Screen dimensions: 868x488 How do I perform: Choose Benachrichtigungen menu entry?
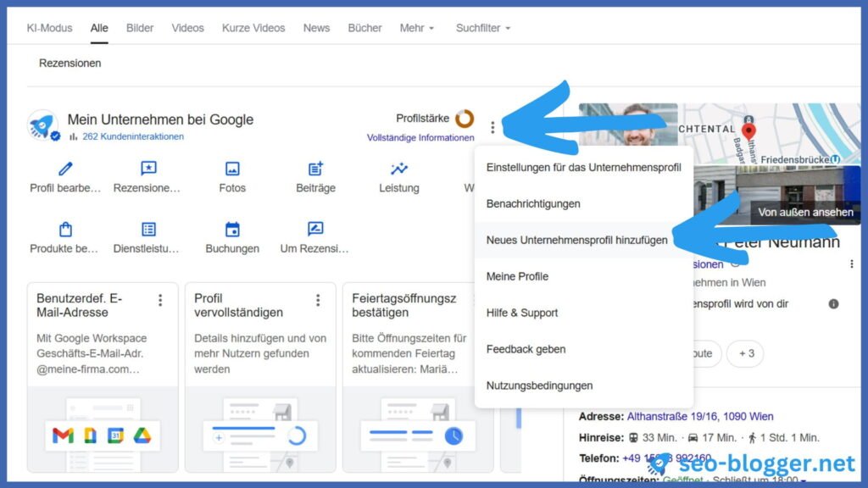tap(583, 203)
